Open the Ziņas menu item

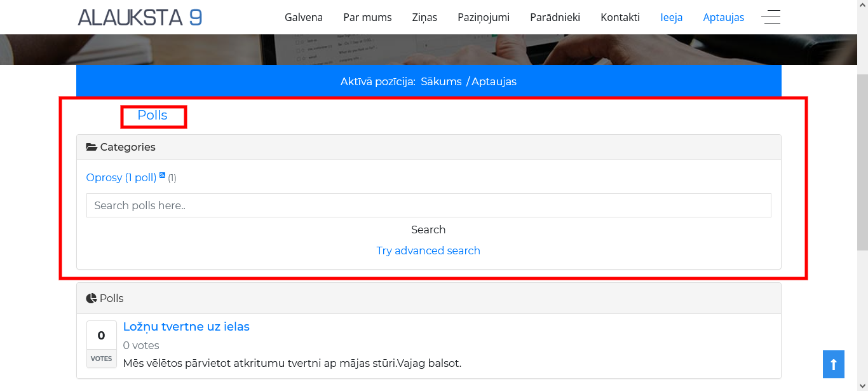tap(424, 17)
